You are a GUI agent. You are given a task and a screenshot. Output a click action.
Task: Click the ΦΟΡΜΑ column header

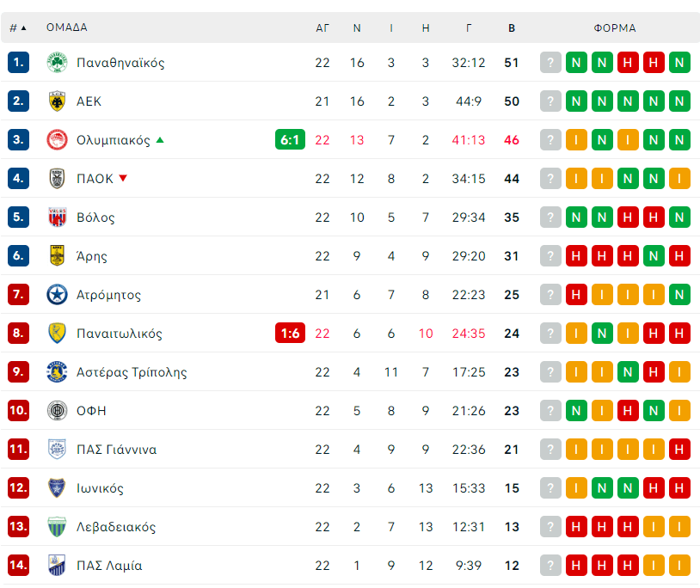click(615, 28)
